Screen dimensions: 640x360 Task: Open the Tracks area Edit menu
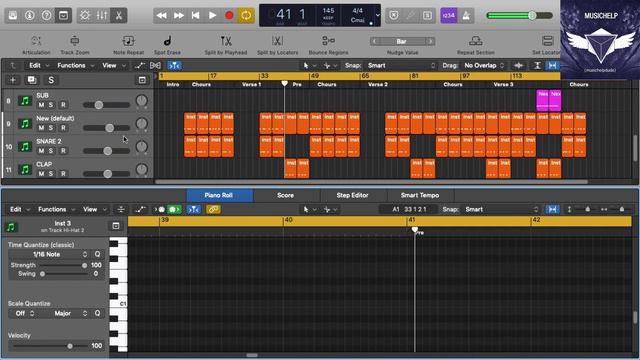[x=39, y=65]
